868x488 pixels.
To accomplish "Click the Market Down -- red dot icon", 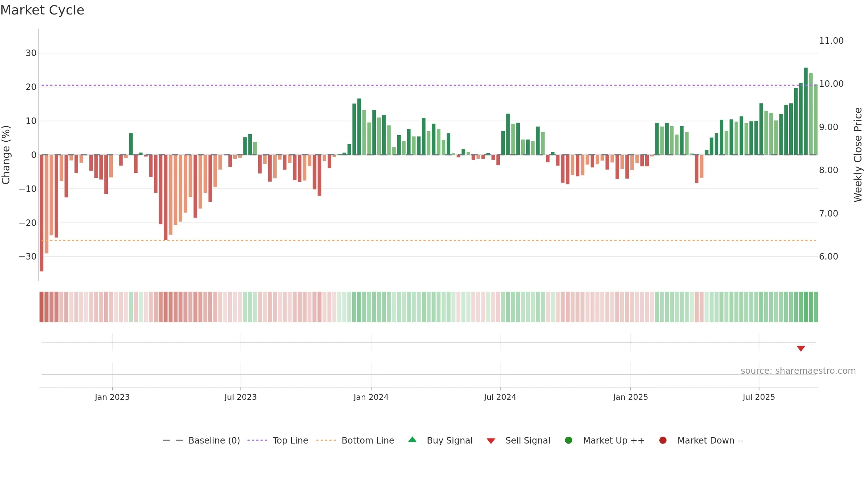I will click(x=663, y=440).
